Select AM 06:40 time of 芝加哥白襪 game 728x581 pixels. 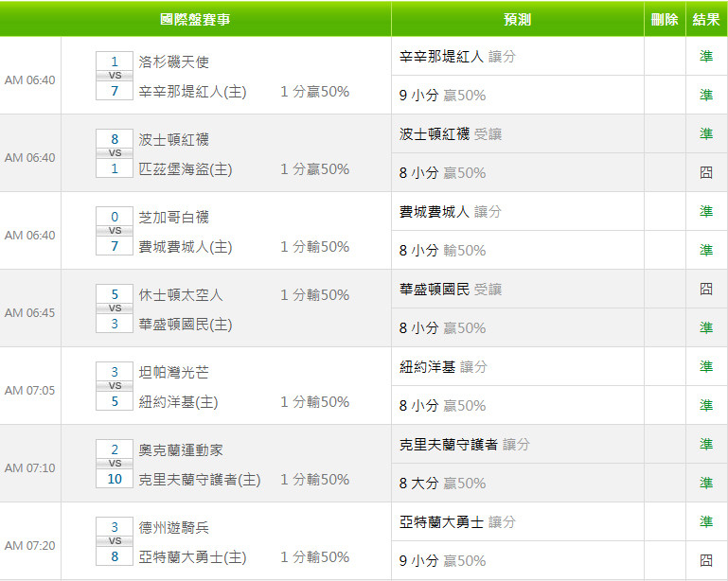[29, 236]
